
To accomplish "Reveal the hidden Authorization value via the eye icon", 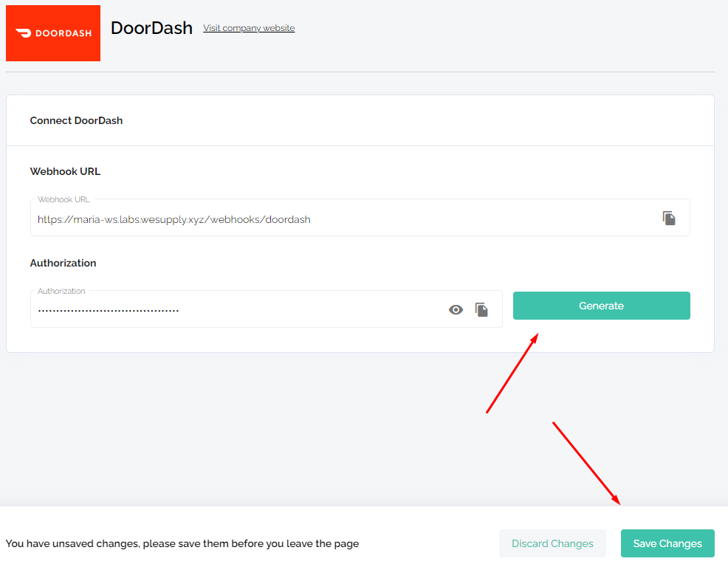I will (456, 310).
